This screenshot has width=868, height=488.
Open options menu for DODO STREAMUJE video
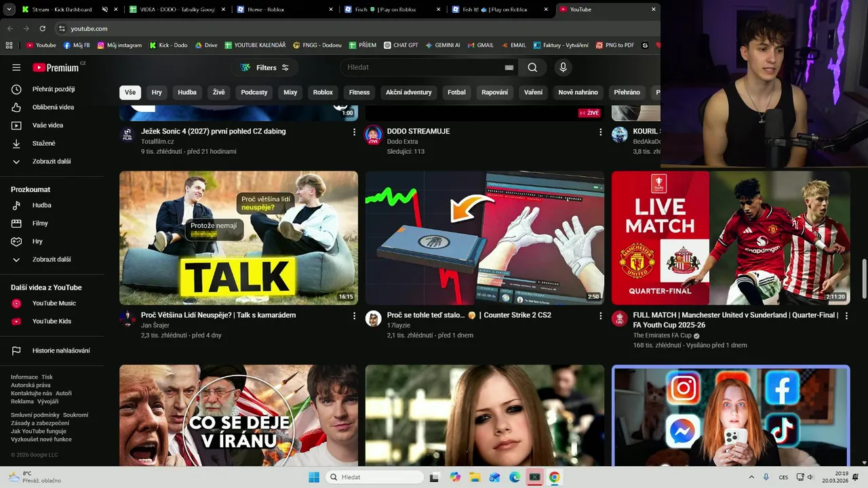pyautogui.click(x=600, y=132)
